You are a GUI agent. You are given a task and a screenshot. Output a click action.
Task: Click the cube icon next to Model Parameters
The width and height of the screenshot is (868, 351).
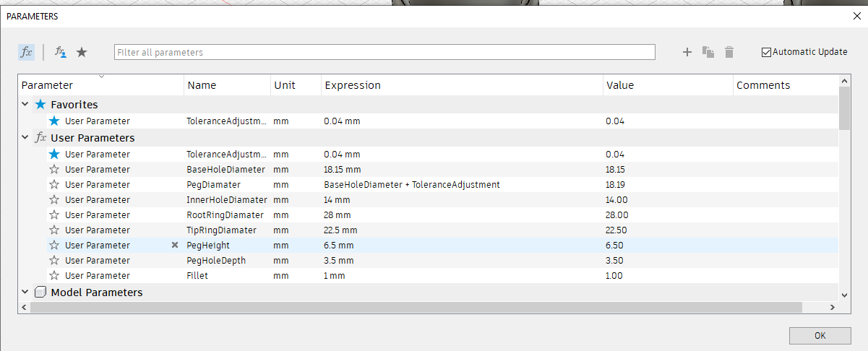40,292
